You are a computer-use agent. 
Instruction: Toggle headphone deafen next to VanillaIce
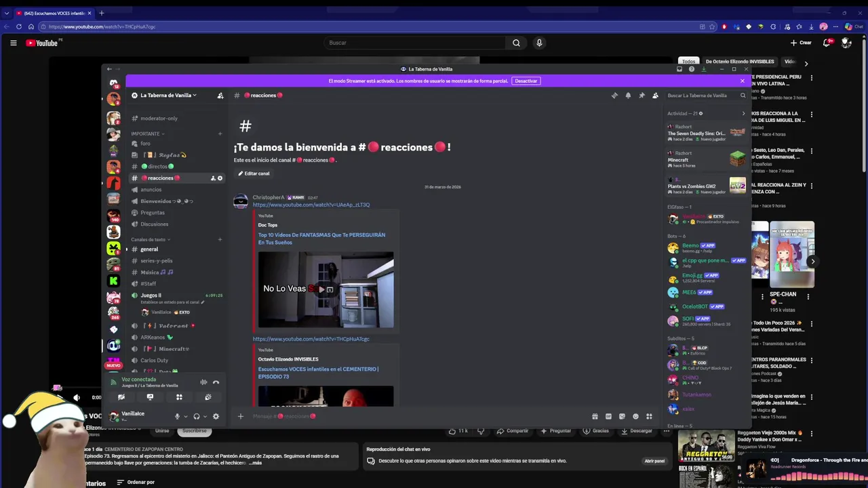pos(196,416)
